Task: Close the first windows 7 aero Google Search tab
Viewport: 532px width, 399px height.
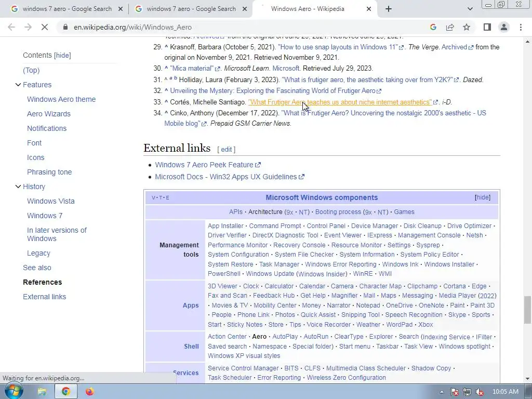Action: click(x=120, y=9)
